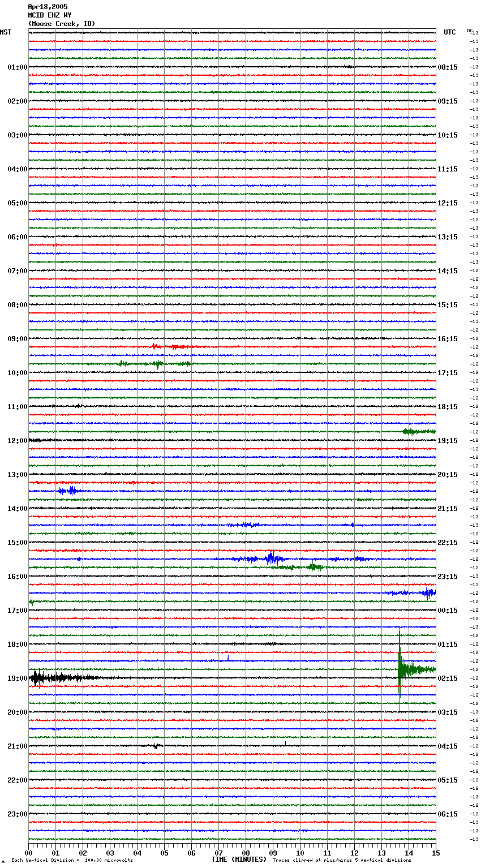The height and width of the screenshot is (868, 481).
Task: Select the station code MCID EHZ WY
Action: tap(50, 15)
